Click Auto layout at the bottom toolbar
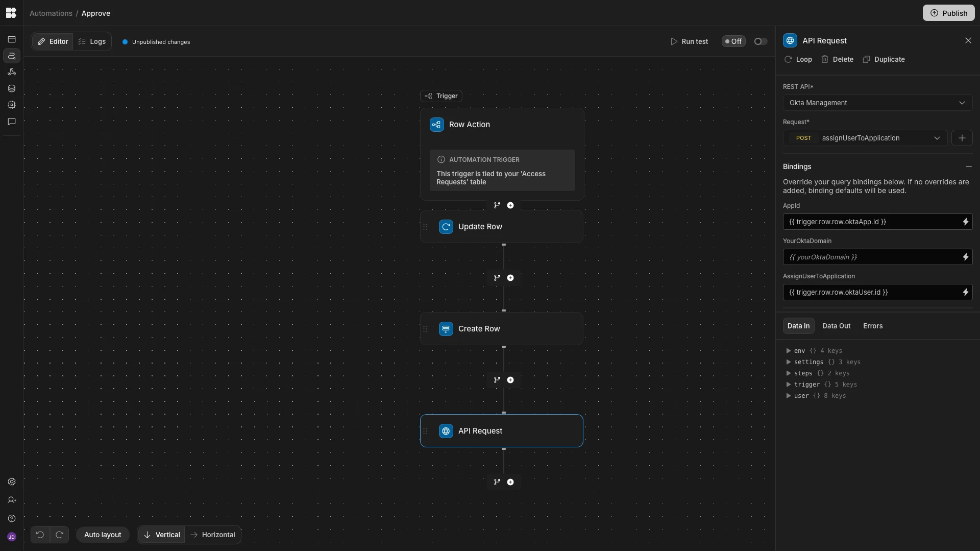Screen dimensions: 980x551 click(103, 534)
